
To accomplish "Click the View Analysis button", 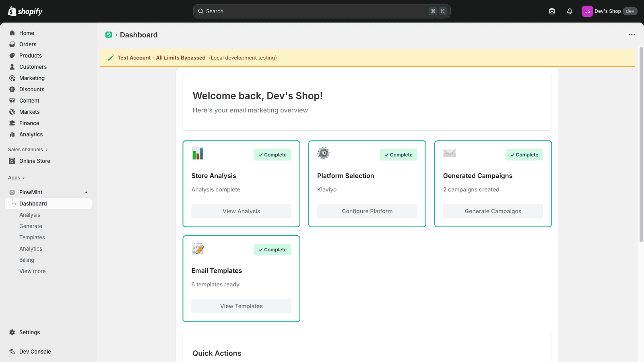I will point(241,211).
